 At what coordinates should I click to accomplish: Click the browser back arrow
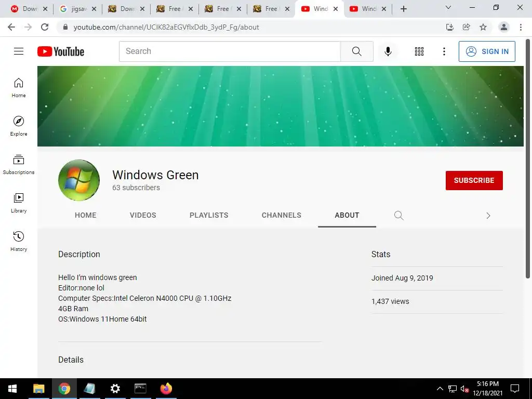(11, 27)
